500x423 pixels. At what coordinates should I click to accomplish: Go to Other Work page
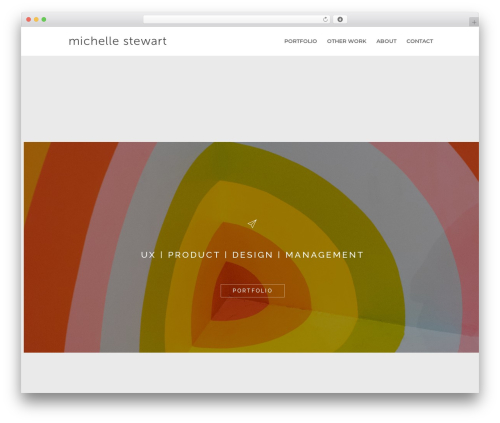coord(346,41)
